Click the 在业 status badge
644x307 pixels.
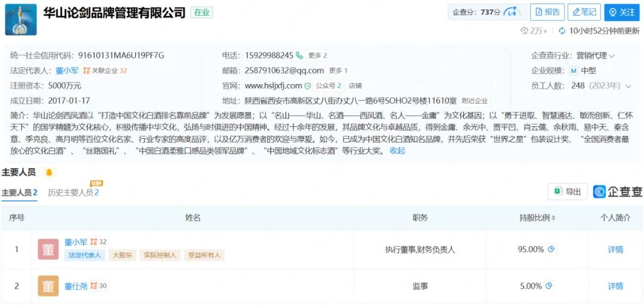(x=202, y=13)
